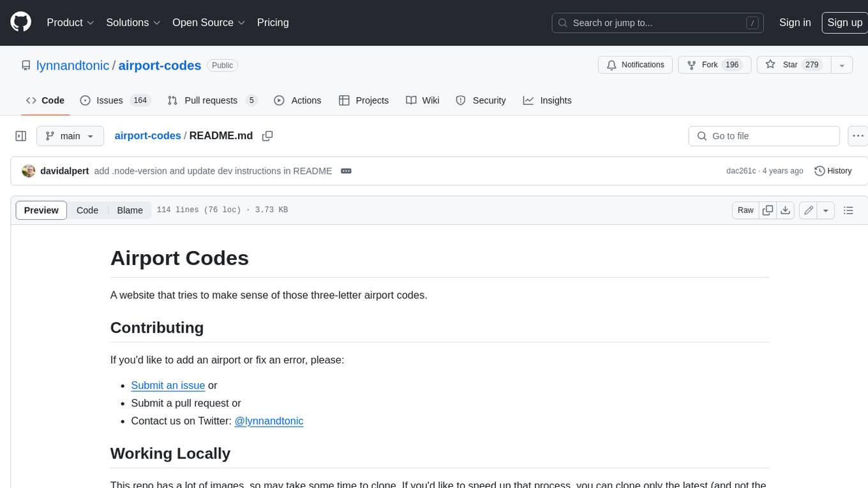Open the Projects tab
The width and height of the screenshot is (868, 488).
(364, 100)
